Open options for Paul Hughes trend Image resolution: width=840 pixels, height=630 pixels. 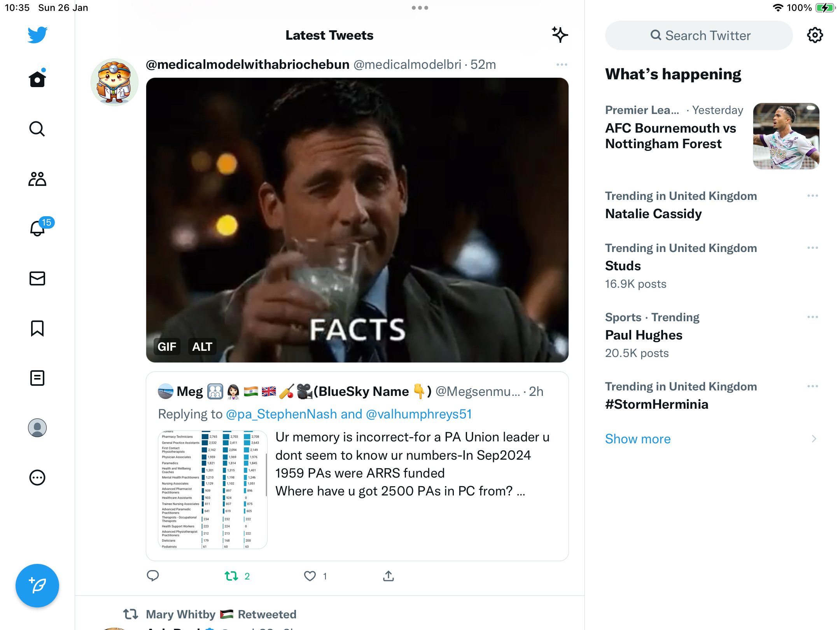(813, 317)
